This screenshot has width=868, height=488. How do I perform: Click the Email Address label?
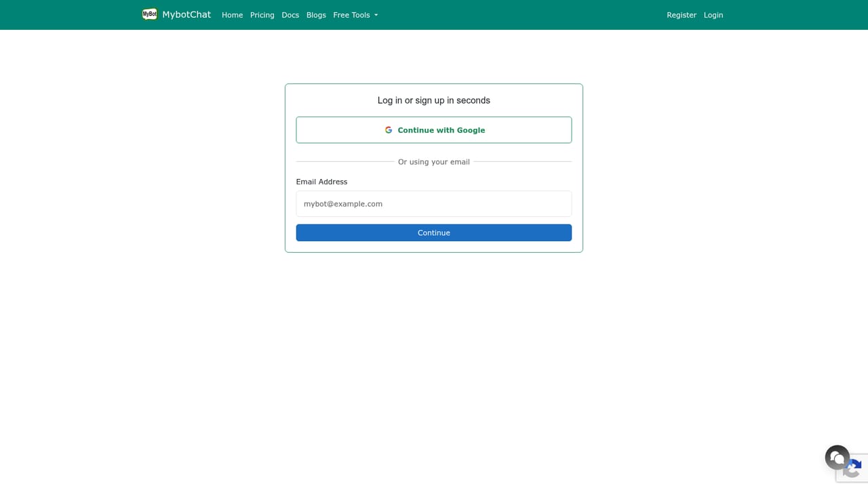coord(321,182)
